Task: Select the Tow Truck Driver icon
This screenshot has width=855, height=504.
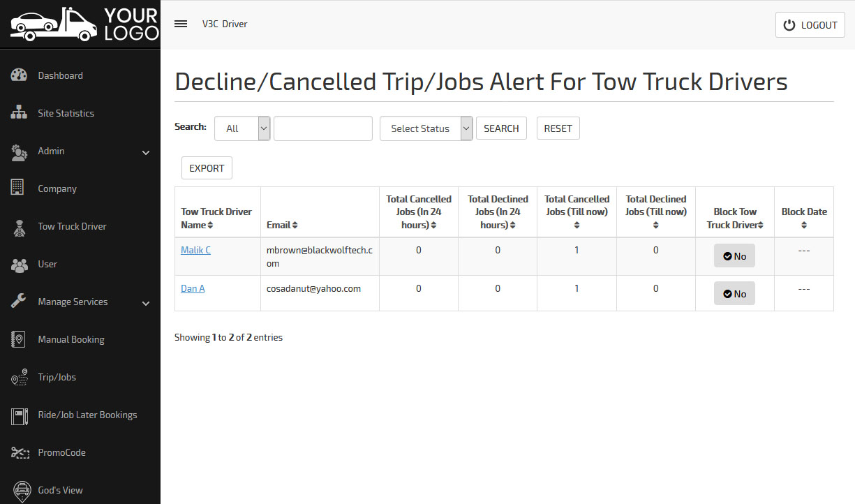Action: (x=19, y=227)
